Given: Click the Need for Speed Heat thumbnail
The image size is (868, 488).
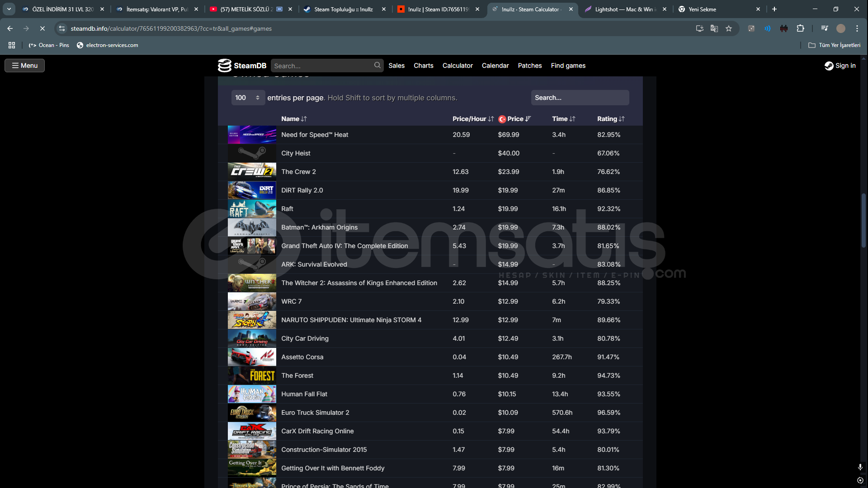Looking at the screenshot, I should coord(252,135).
